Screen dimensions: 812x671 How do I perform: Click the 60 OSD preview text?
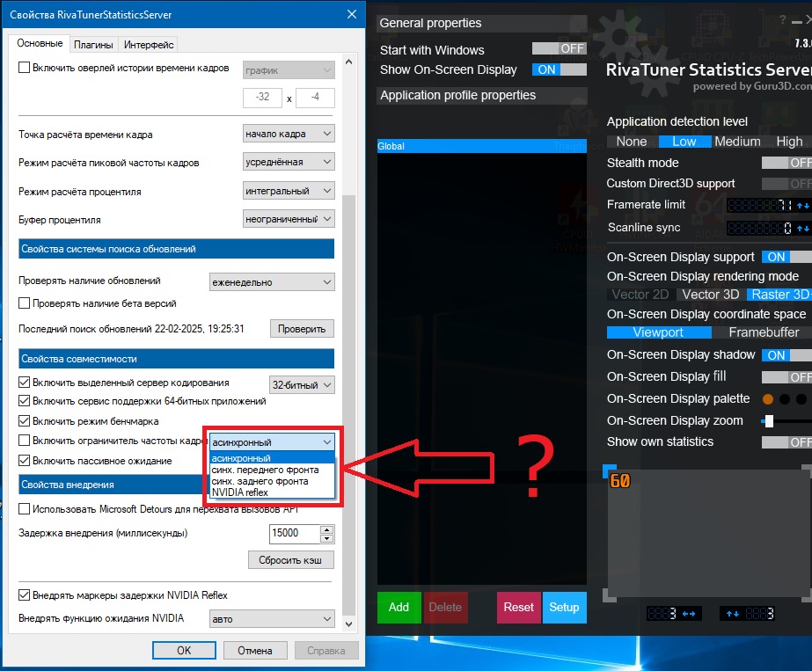[x=620, y=481]
